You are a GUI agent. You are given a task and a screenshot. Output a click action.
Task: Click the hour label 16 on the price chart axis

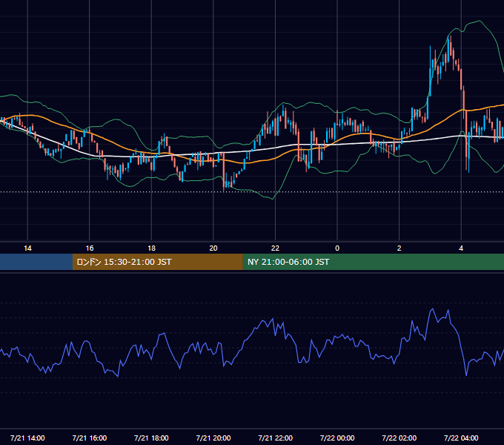click(90, 248)
